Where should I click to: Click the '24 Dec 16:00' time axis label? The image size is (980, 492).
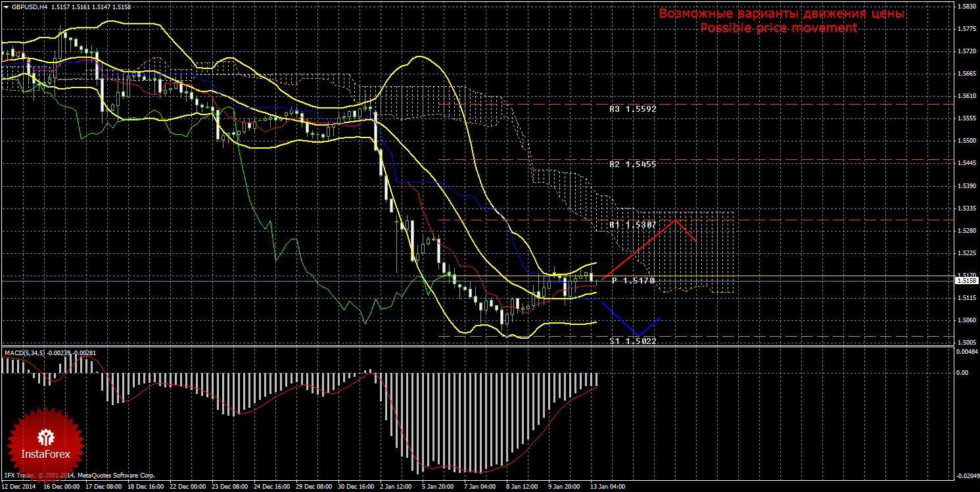(x=271, y=487)
